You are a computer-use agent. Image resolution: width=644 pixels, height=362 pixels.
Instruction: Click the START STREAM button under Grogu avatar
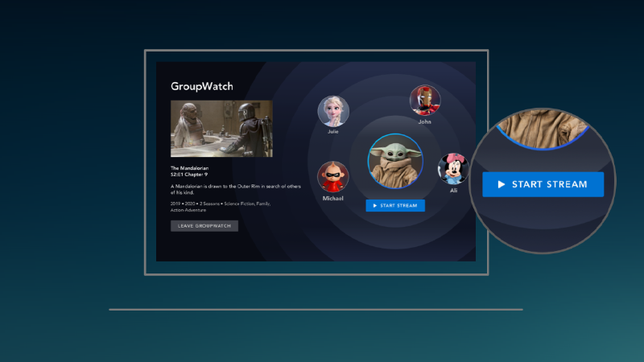[x=395, y=206]
